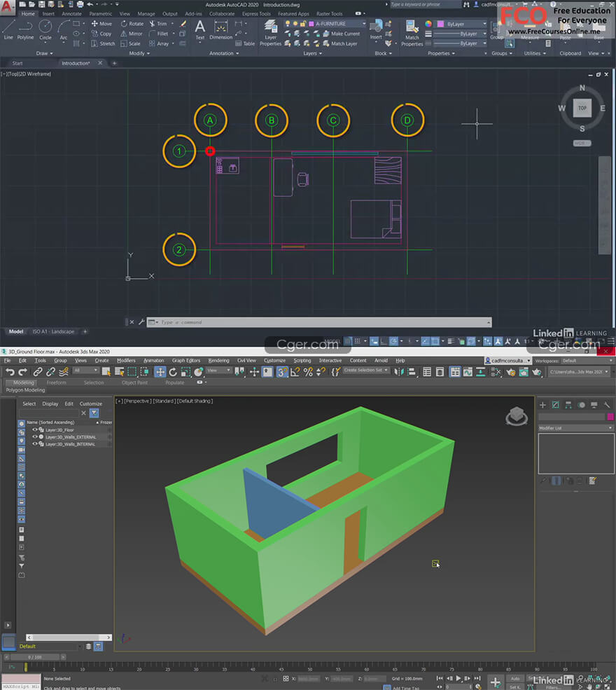Open the selection filter All dropdown
The height and width of the screenshot is (690, 616).
tap(85, 371)
